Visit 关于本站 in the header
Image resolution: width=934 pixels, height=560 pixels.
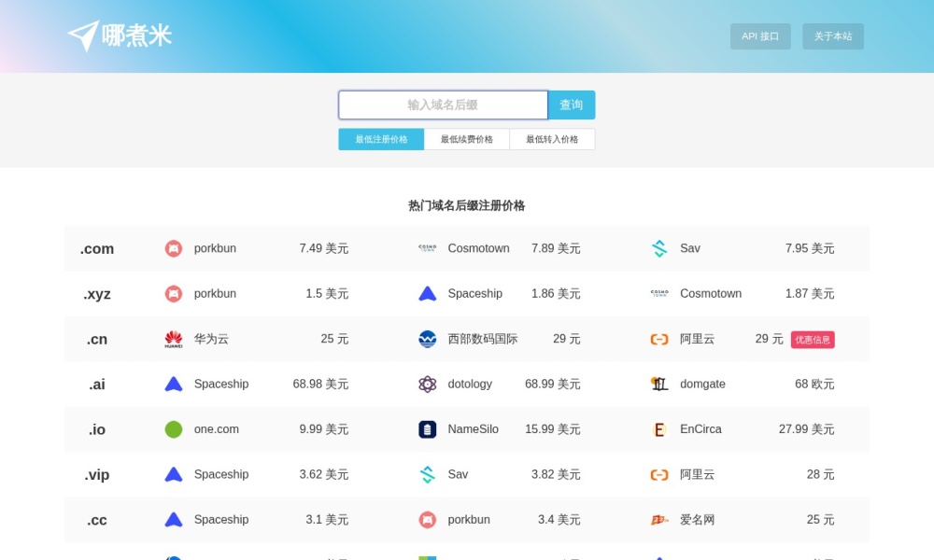tap(832, 36)
